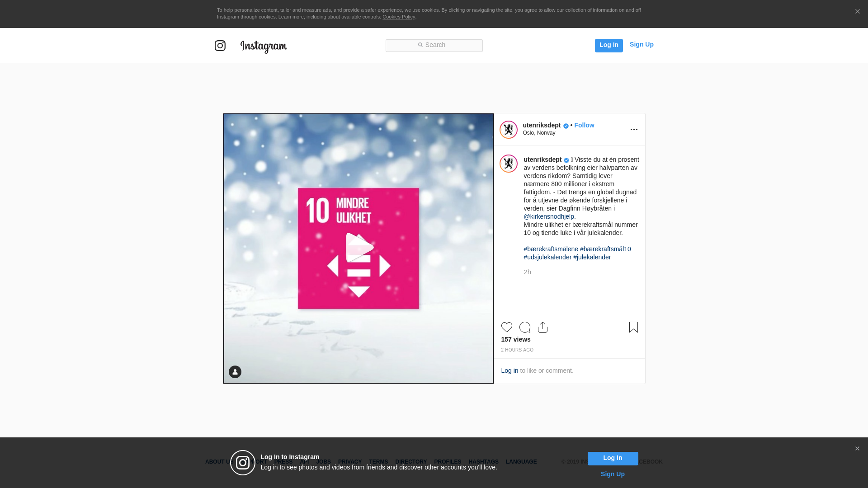Image resolution: width=868 pixels, height=488 pixels.
Task: Open utenriksdept profile name above Oslo, Norway
Action: coord(542,125)
